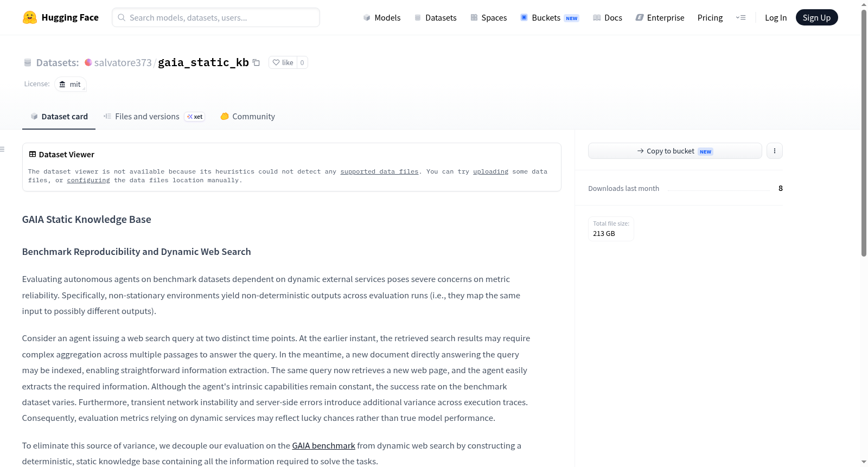This screenshot has width=868, height=467.
Task: Switch to the Files and versions tab
Action: pyautogui.click(x=154, y=117)
